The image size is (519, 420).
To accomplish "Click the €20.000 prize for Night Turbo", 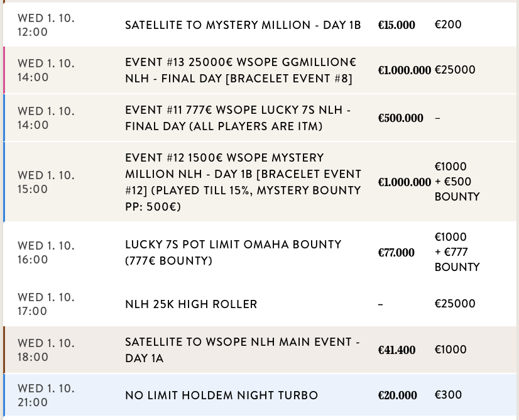I will [x=397, y=395].
